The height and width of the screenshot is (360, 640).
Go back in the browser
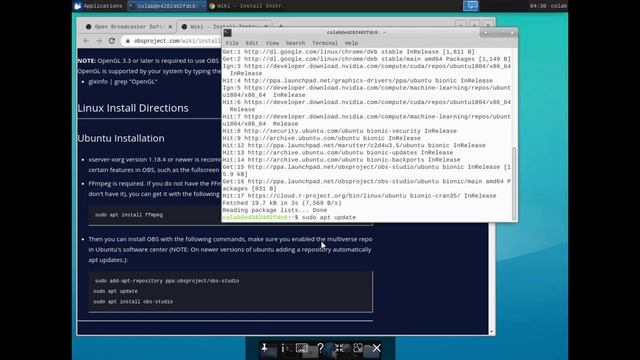tap(86, 41)
